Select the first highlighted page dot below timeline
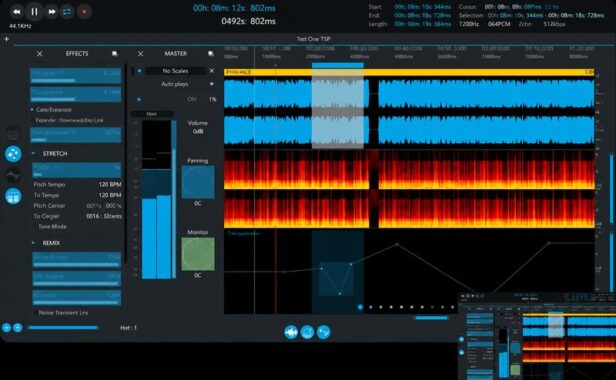Screen dimensions: 616x380 pos(360,307)
